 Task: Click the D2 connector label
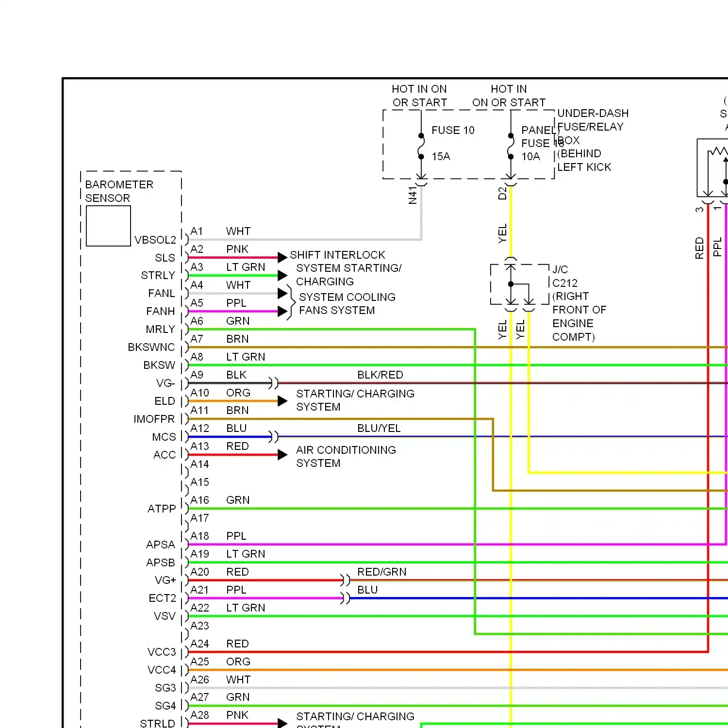tap(502, 193)
